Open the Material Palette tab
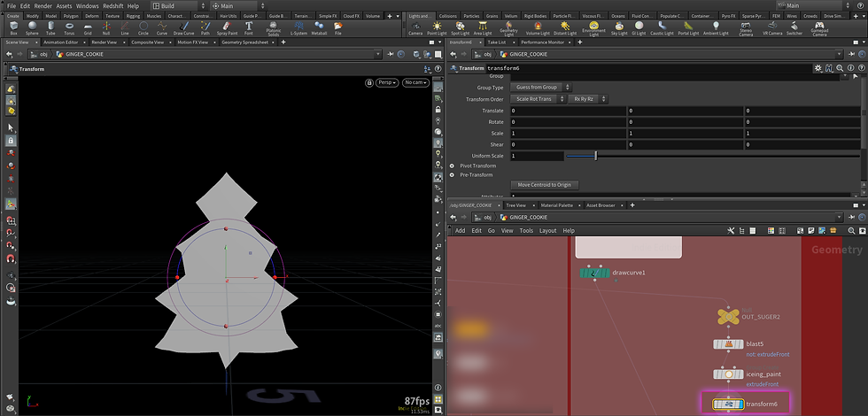 click(x=556, y=205)
